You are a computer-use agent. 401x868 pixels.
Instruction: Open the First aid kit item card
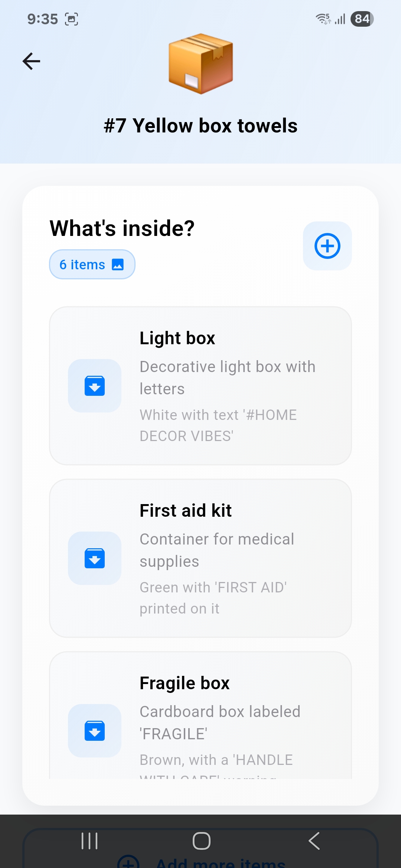pyautogui.click(x=200, y=558)
